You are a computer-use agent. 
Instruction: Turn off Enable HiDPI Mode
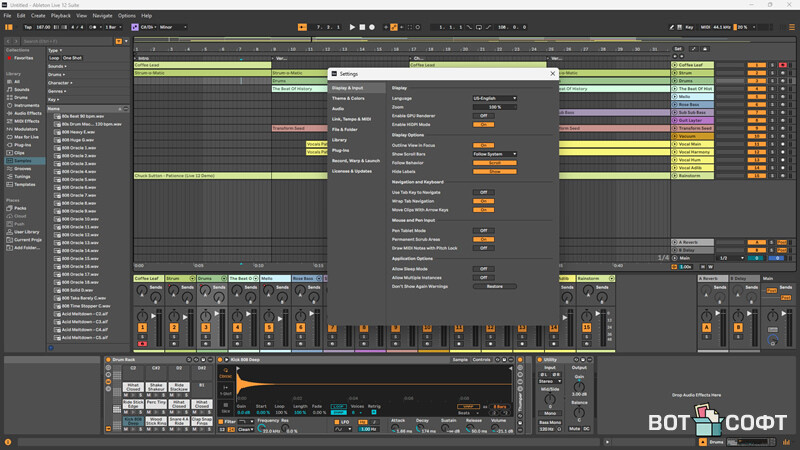(x=485, y=124)
